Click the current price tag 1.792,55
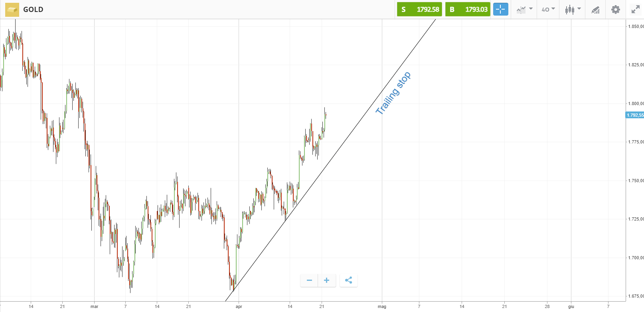This screenshot has width=644, height=312. 635,115
